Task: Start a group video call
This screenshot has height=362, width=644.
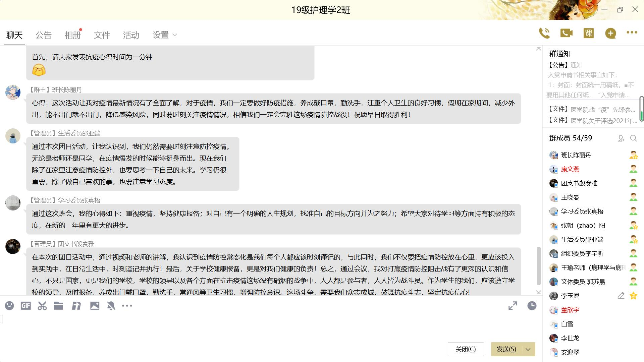Action: point(566,33)
